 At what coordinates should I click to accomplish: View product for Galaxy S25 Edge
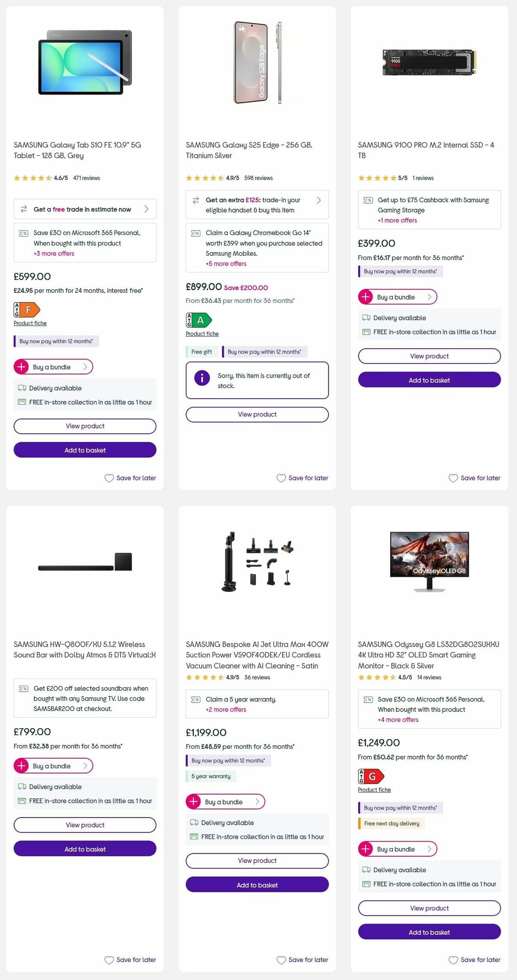click(x=257, y=414)
